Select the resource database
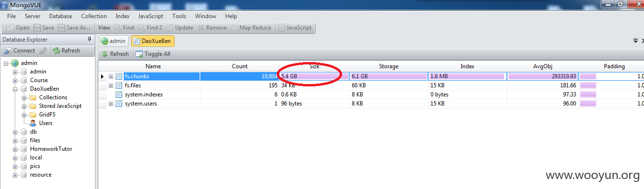 click(x=41, y=175)
